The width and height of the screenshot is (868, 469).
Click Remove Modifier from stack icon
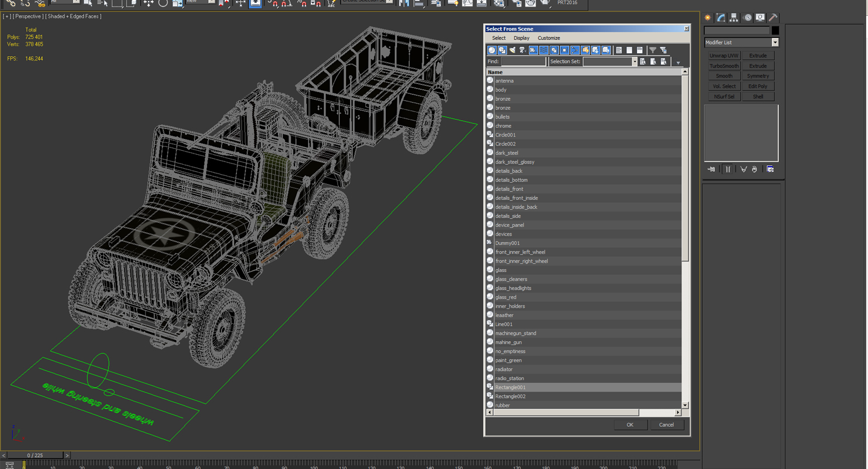[755, 169]
